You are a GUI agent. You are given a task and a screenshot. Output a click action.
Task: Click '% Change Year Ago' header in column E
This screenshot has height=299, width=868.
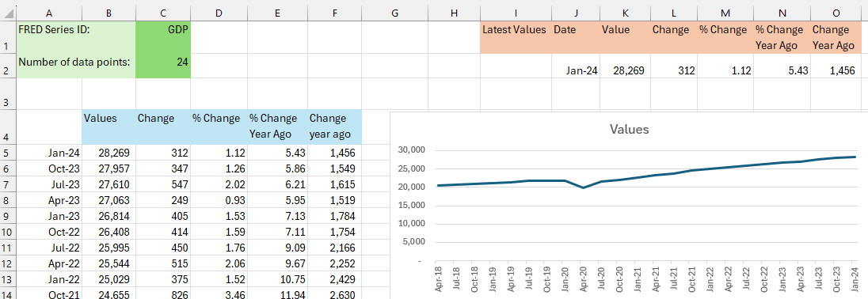pos(277,127)
